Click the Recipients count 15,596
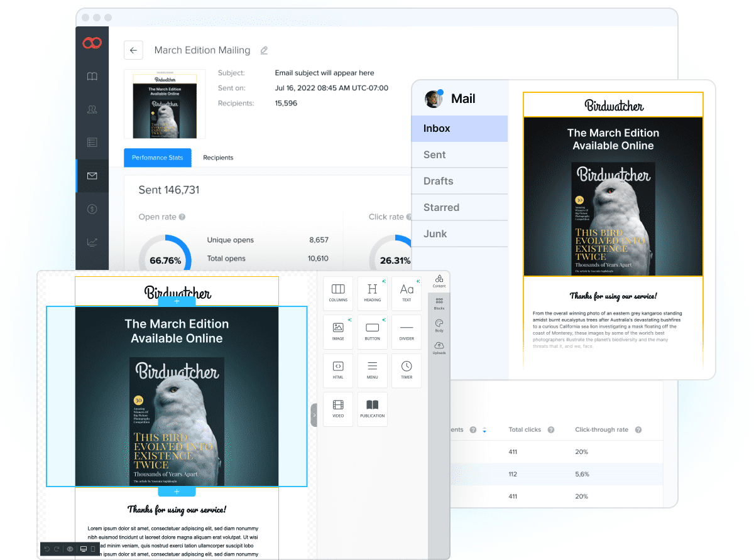 pyautogui.click(x=286, y=103)
